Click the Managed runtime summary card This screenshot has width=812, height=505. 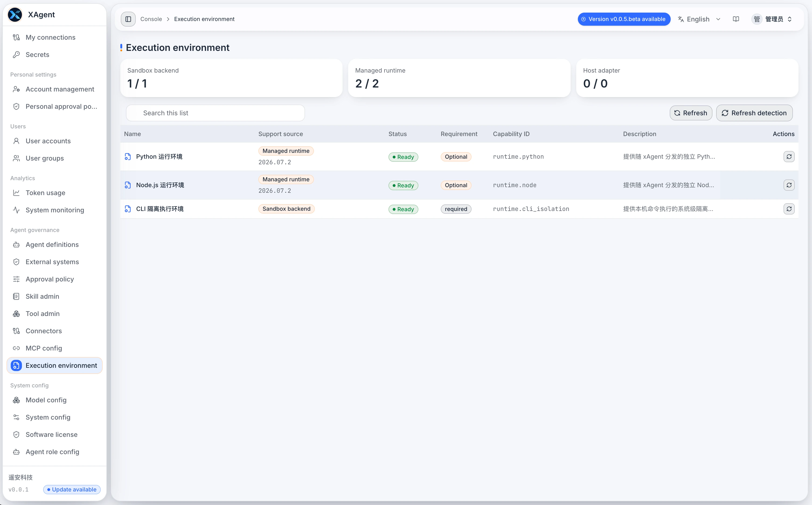click(x=459, y=78)
